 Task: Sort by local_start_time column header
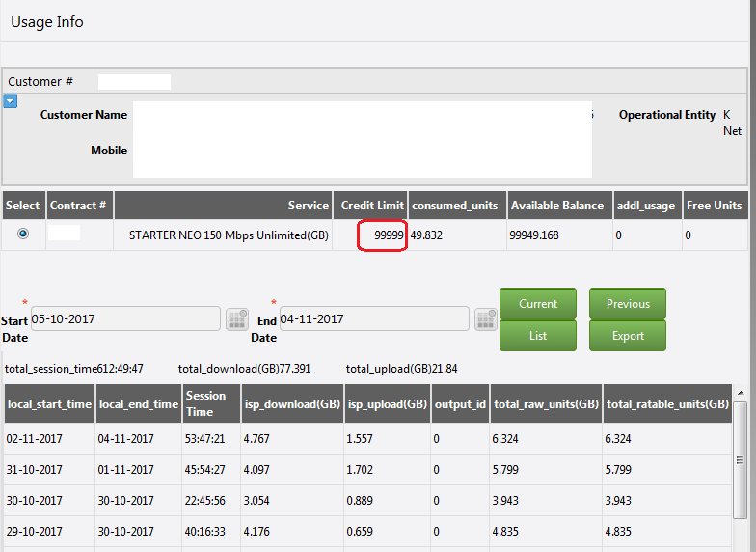pos(50,403)
